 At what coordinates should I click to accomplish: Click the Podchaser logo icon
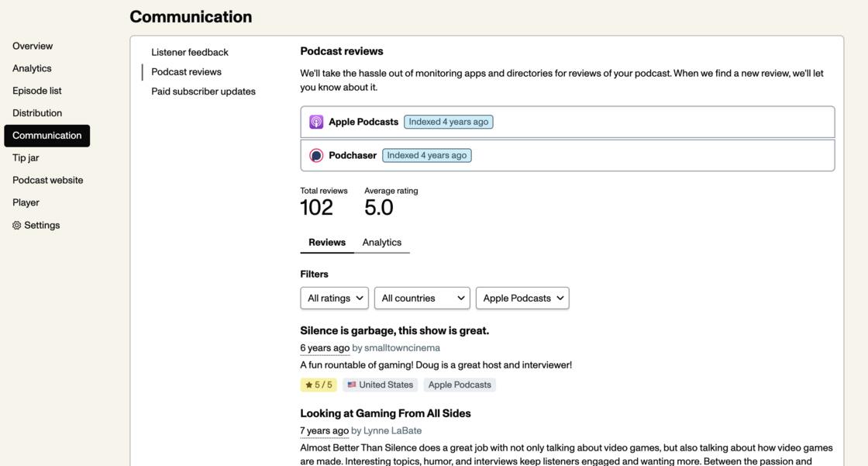point(316,156)
